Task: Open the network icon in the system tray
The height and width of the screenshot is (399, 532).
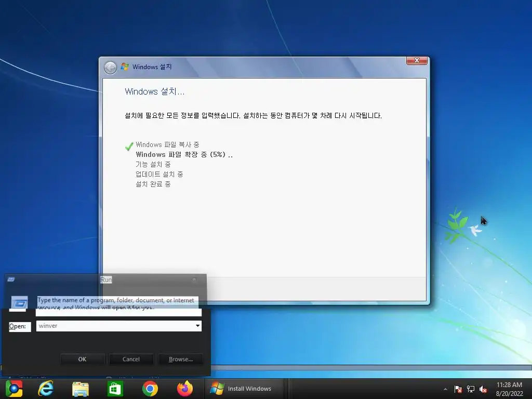Action: (471, 389)
